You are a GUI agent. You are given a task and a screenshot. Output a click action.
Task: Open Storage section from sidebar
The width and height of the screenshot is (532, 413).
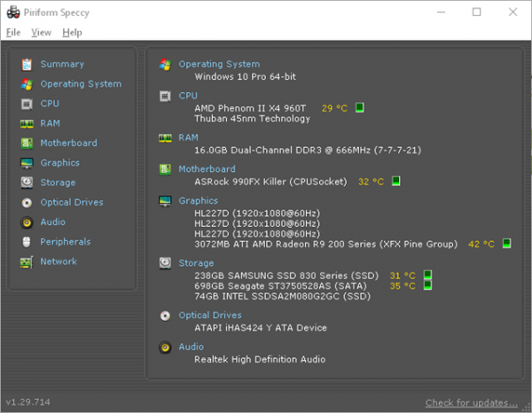point(58,183)
